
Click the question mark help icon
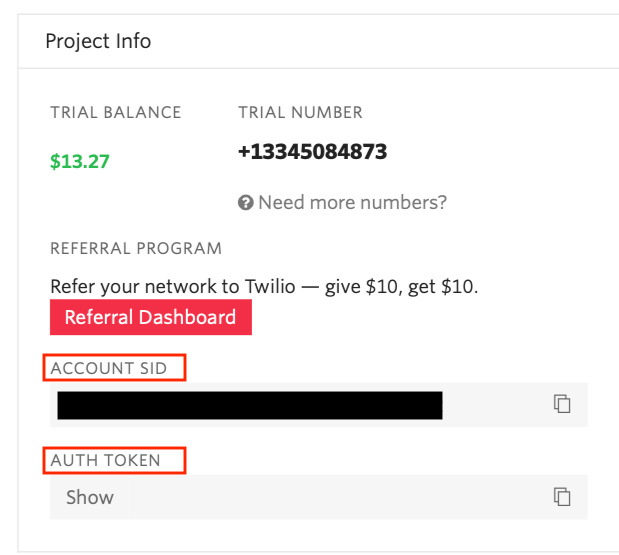245,202
